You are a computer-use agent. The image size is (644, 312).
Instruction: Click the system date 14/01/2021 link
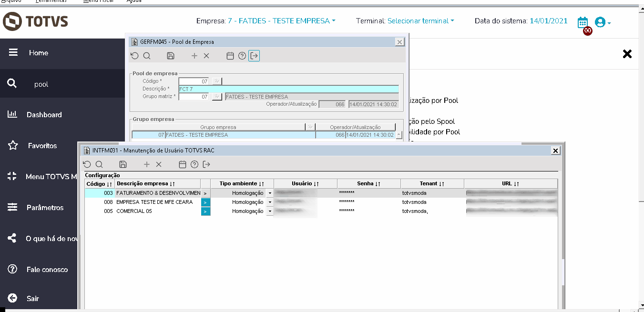pyautogui.click(x=549, y=21)
